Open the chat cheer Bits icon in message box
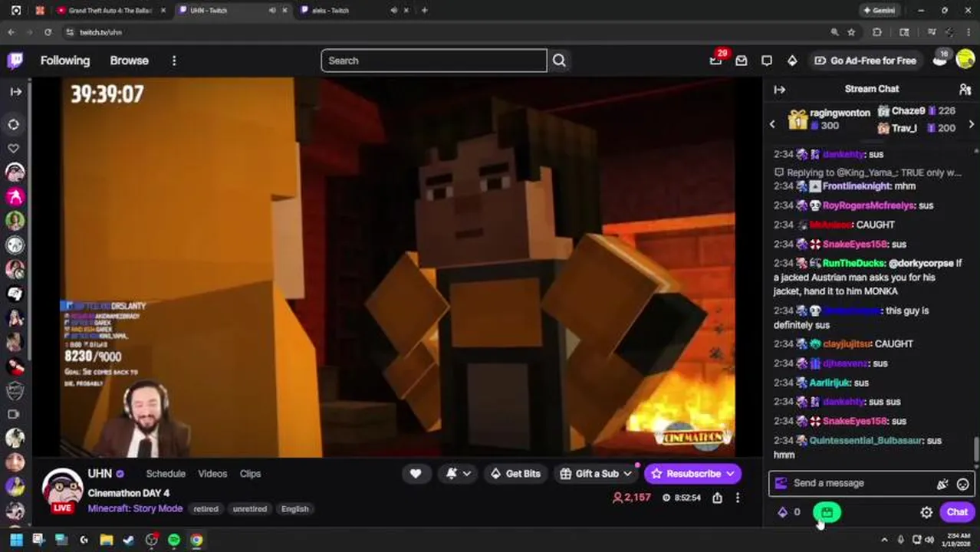Screen dimensions: 980x552 pos(942,484)
